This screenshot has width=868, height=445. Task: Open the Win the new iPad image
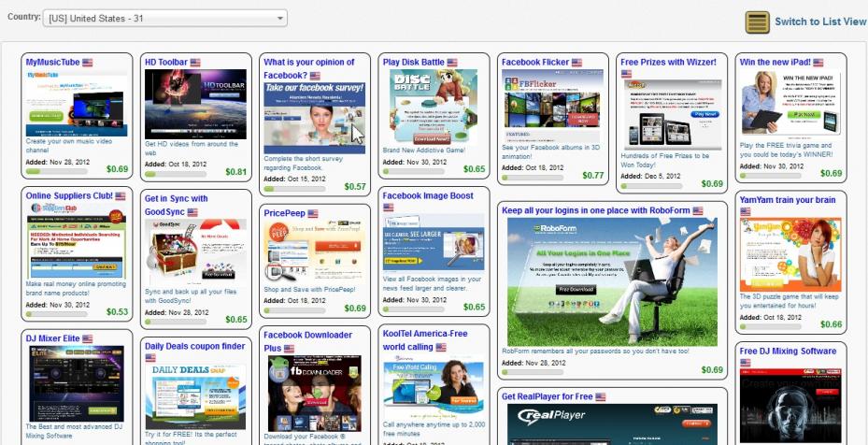pyautogui.click(x=790, y=103)
